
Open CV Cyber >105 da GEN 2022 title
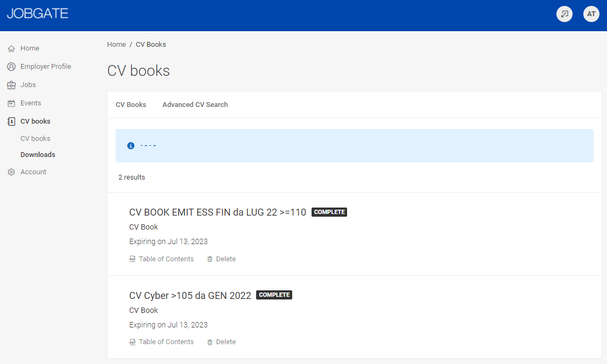tap(190, 296)
